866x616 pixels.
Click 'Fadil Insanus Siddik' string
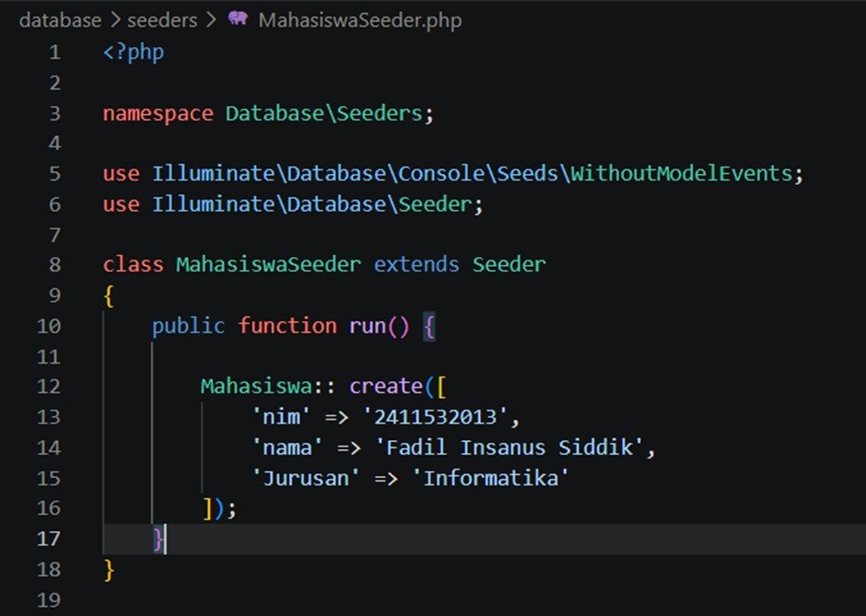[509, 447]
